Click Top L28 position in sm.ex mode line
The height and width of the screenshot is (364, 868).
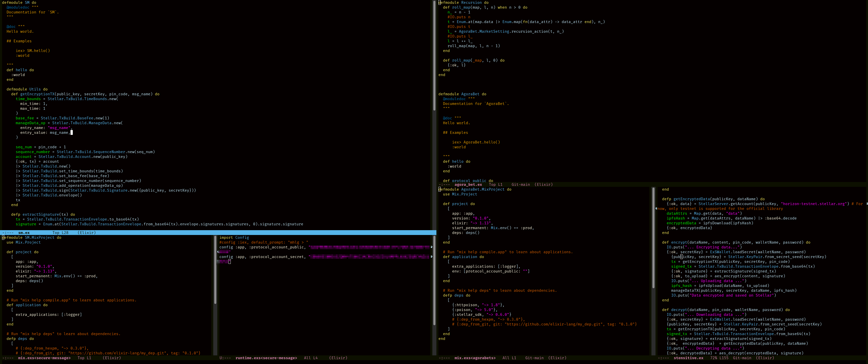tap(60, 233)
